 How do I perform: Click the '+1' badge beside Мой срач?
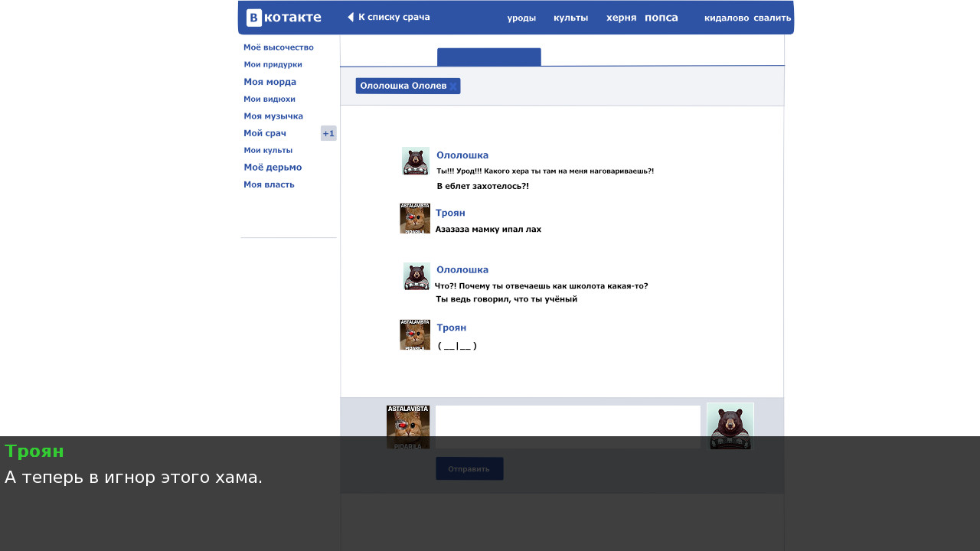328,133
